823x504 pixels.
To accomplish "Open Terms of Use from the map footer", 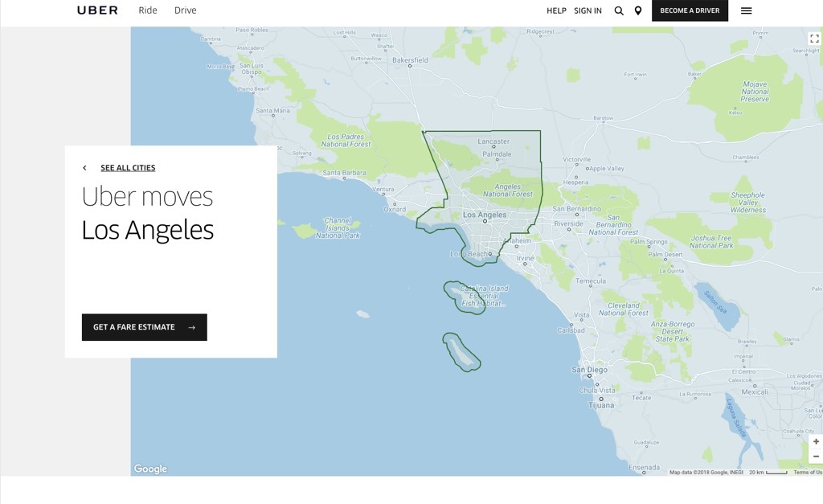I will tap(805, 473).
